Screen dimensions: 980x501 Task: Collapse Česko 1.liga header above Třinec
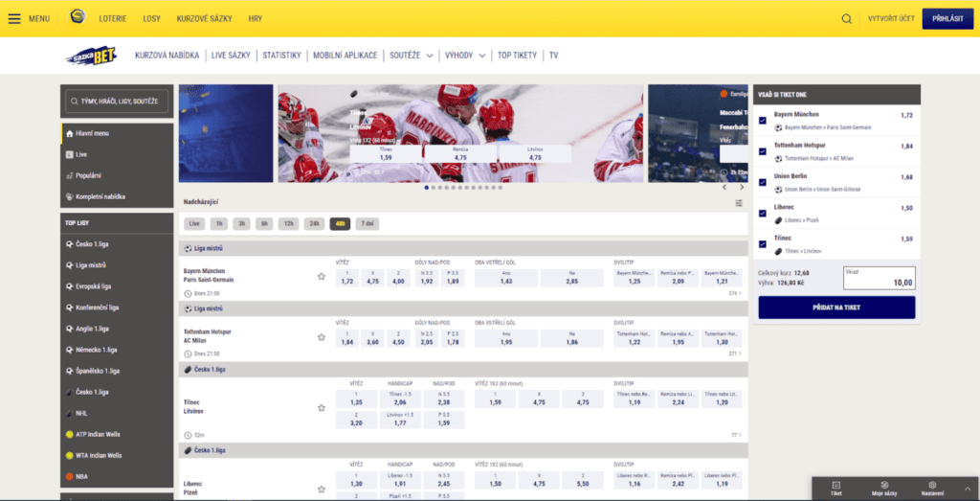click(x=463, y=370)
